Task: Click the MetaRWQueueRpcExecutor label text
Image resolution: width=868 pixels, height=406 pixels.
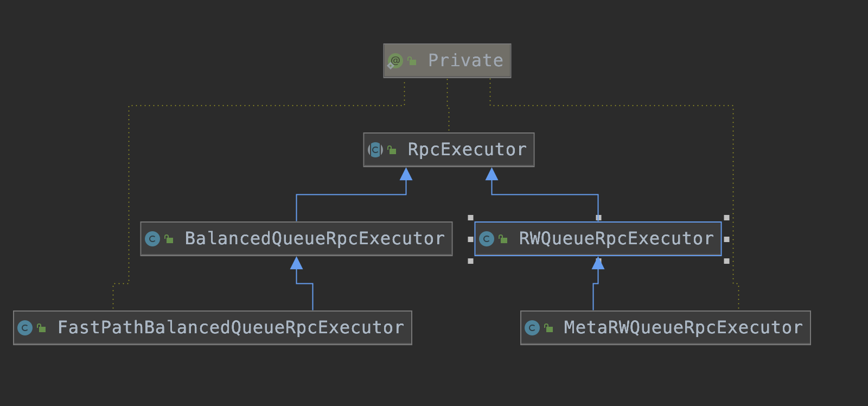Action: coord(683,328)
